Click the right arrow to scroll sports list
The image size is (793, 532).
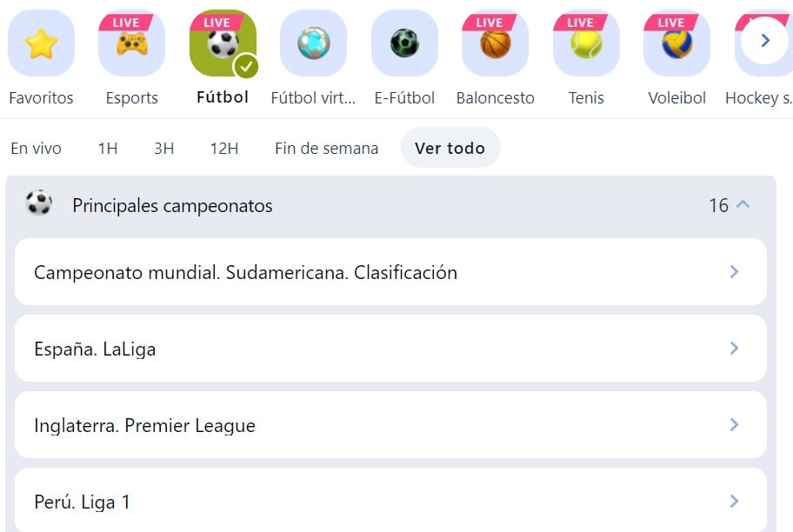tap(763, 40)
